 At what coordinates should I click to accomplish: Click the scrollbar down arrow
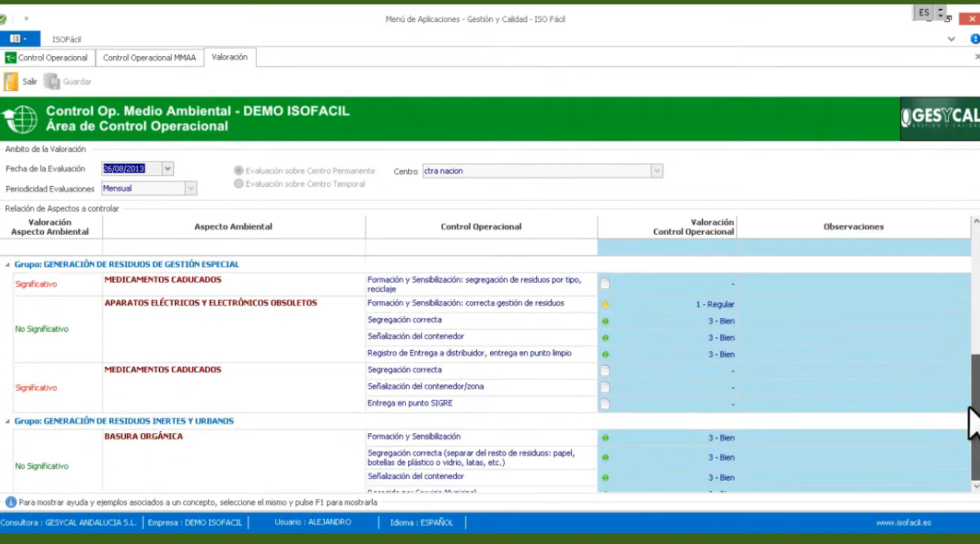[976, 486]
